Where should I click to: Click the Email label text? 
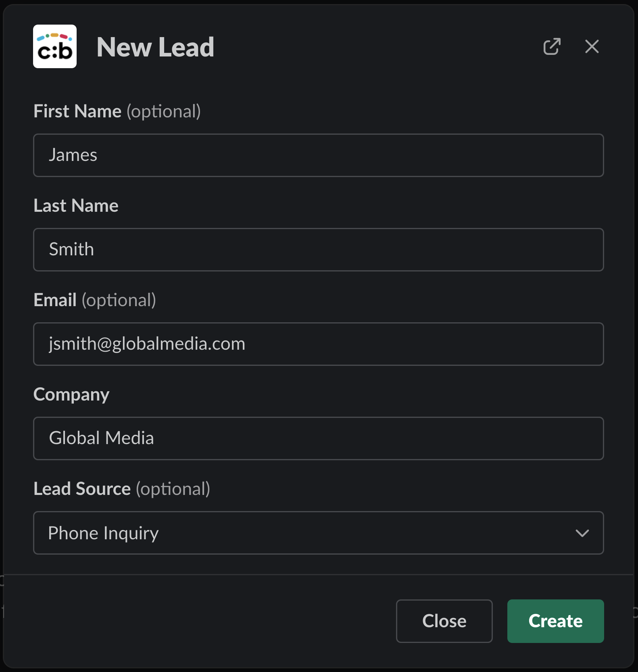[x=55, y=300]
